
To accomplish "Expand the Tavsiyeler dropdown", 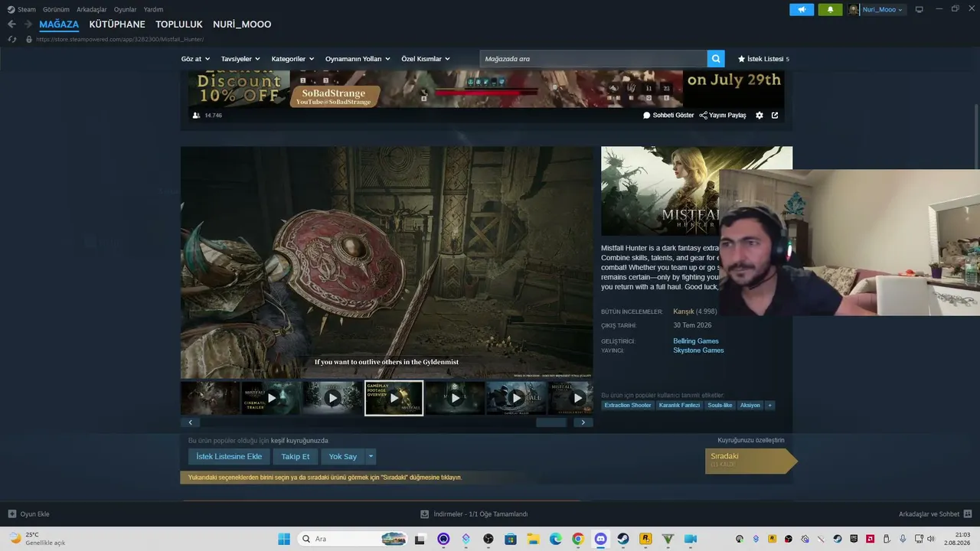I will 240,59.
